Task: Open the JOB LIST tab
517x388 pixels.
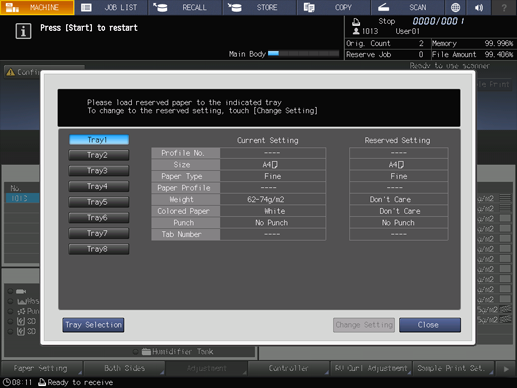Action: (111, 7)
